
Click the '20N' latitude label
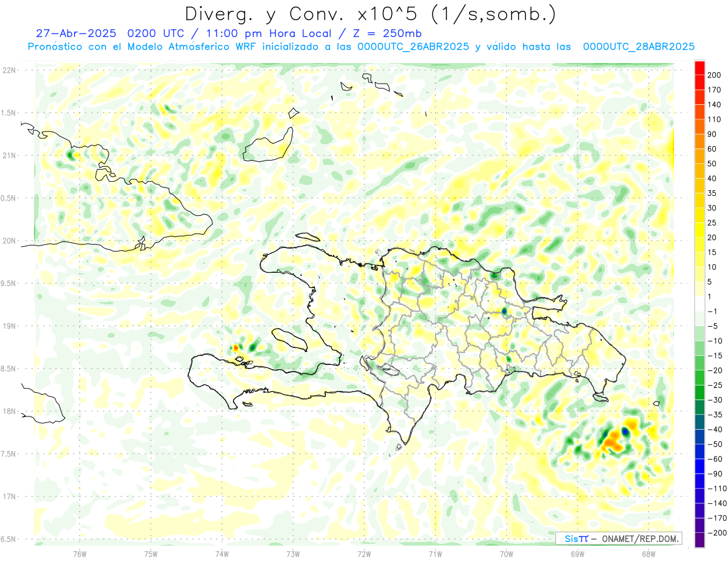(x=8, y=241)
